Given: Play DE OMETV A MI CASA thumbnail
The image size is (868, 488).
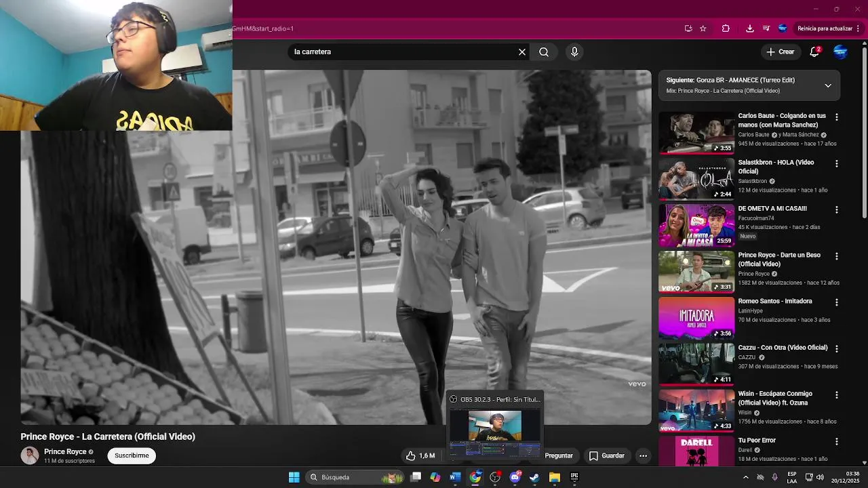Looking at the screenshot, I should click(x=696, y=225).
